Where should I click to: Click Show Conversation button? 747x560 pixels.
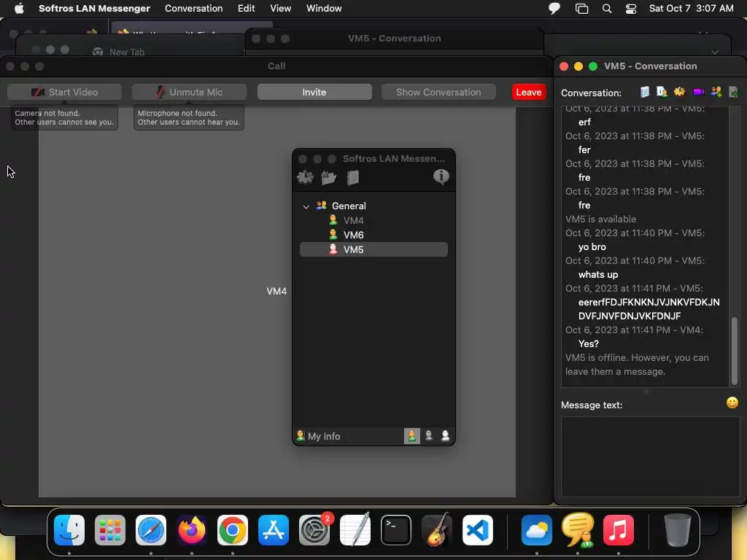[438, 92]
